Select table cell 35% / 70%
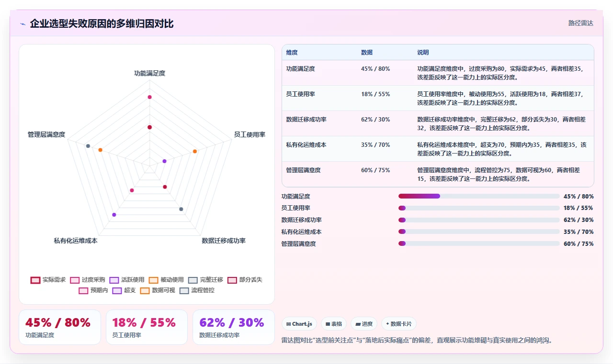 click(375, 145)
